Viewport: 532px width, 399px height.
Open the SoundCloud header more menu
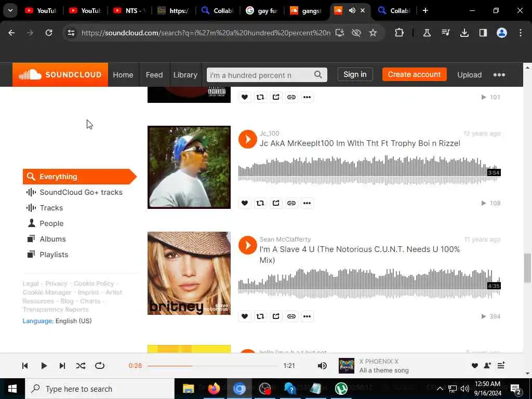[499, 75]
